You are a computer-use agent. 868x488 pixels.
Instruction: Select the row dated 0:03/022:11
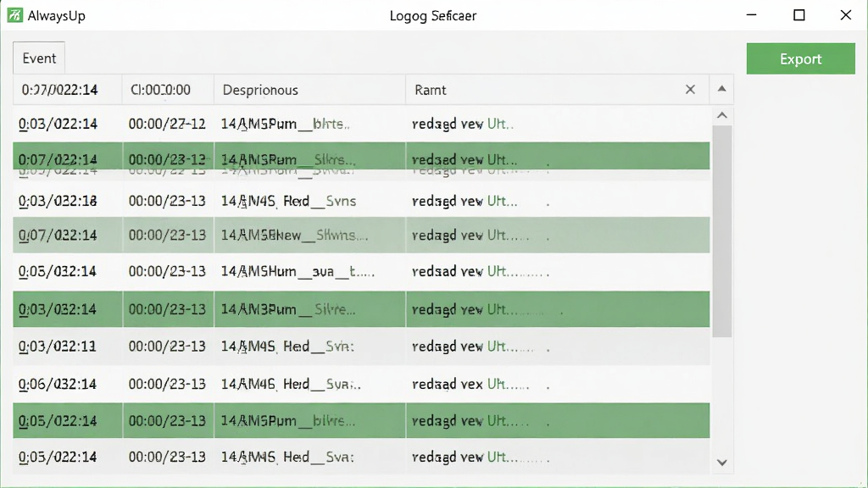[361, 347]
